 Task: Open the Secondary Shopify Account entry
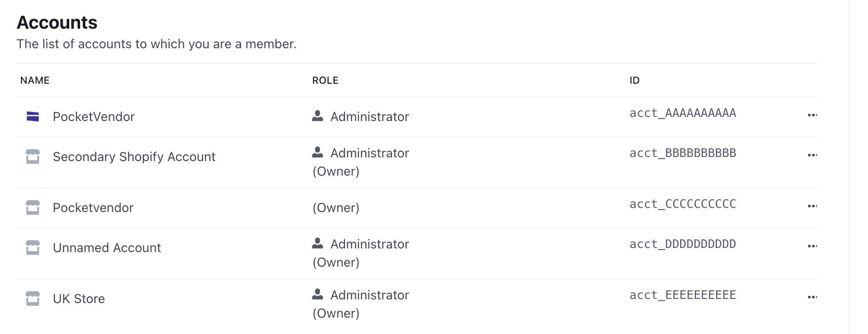pos(134,157)
